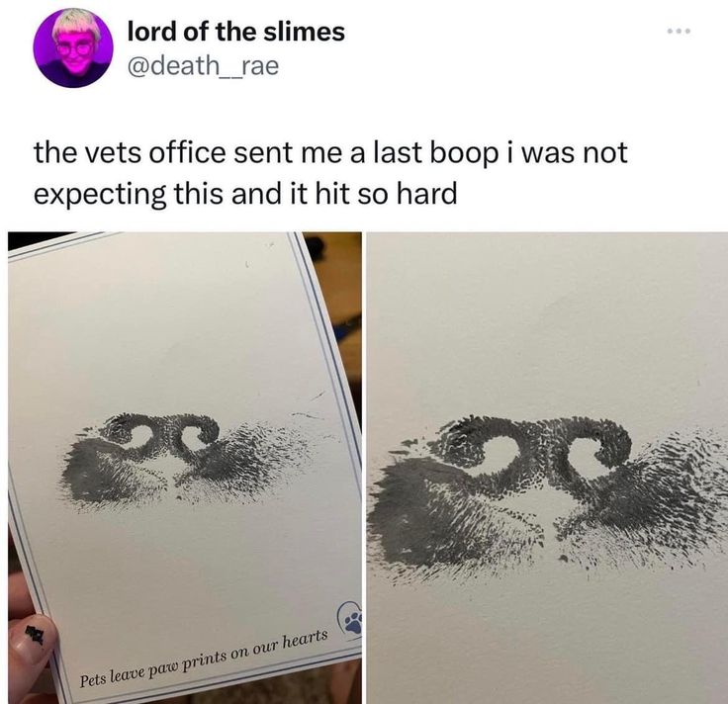Viewport: 728px width, 704px height.
Task: Click the left nostril on the card print
Action: pos(141,436)
